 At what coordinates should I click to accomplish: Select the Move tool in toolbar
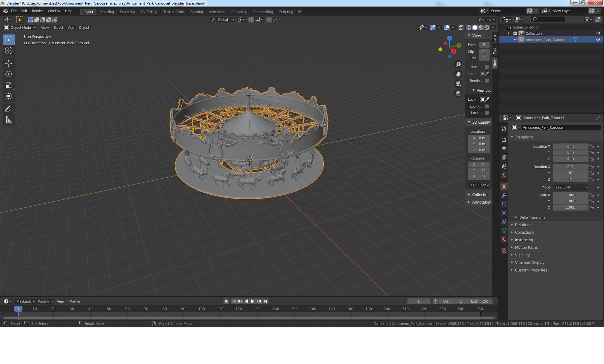(x=9, y=63)
